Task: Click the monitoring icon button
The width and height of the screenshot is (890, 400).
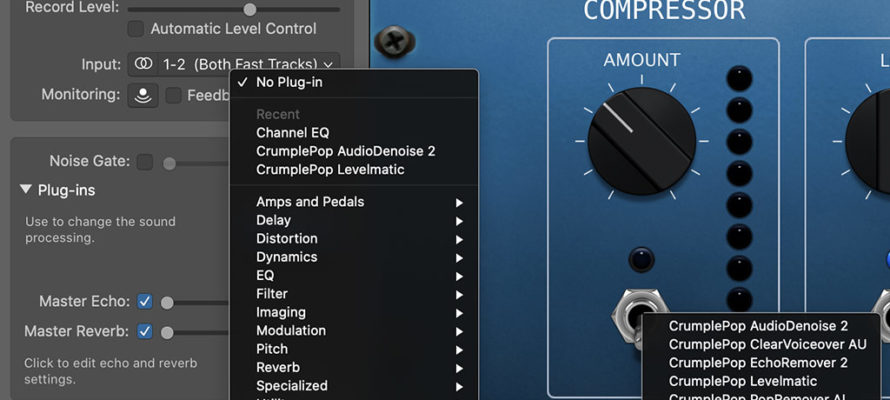Action: [x=142, y=95]
